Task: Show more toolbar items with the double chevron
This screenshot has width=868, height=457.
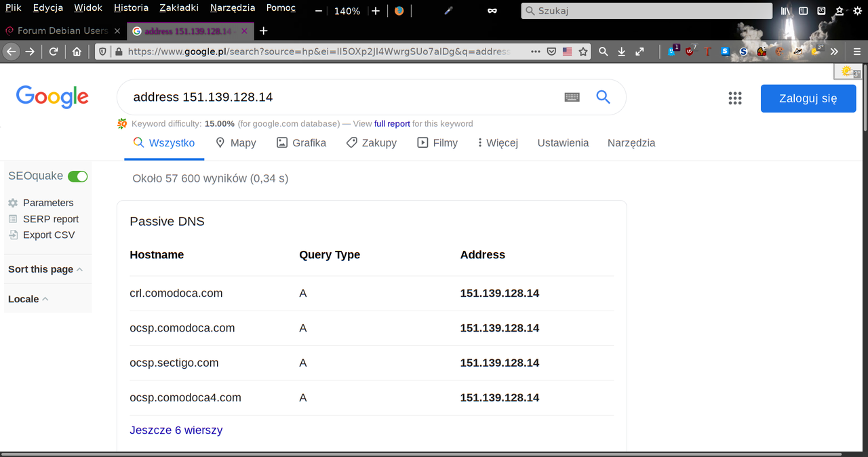Action: (x=834, y=52)
